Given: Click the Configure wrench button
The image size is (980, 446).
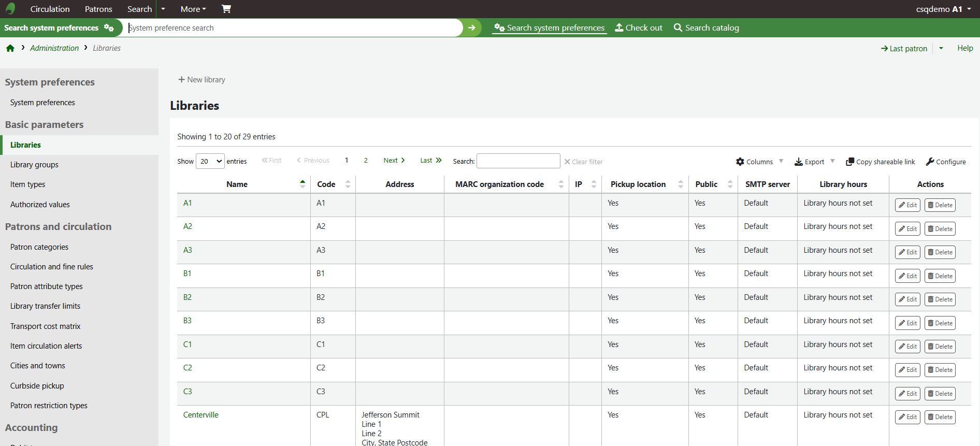Looking at the screenshot, I should (946, 162).
